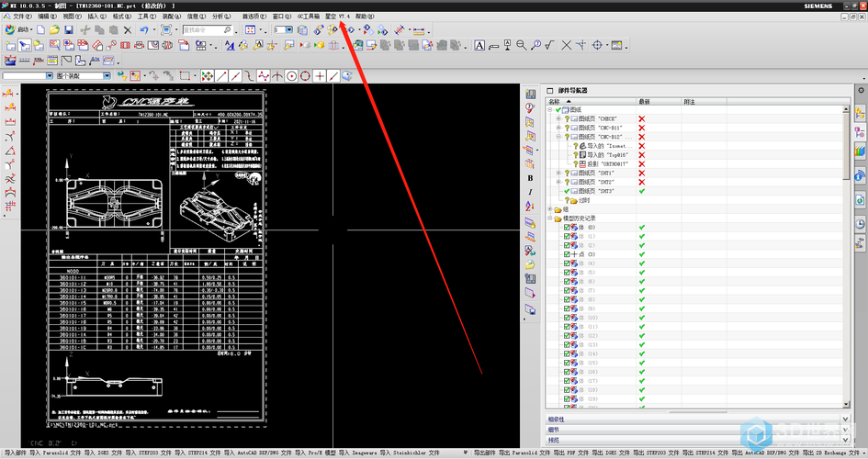Click the surface finish checkmark symbol icon
Image resolution: width=868 pixels, height=459 pixels.
pyautogui.click(x=549, y=45)
